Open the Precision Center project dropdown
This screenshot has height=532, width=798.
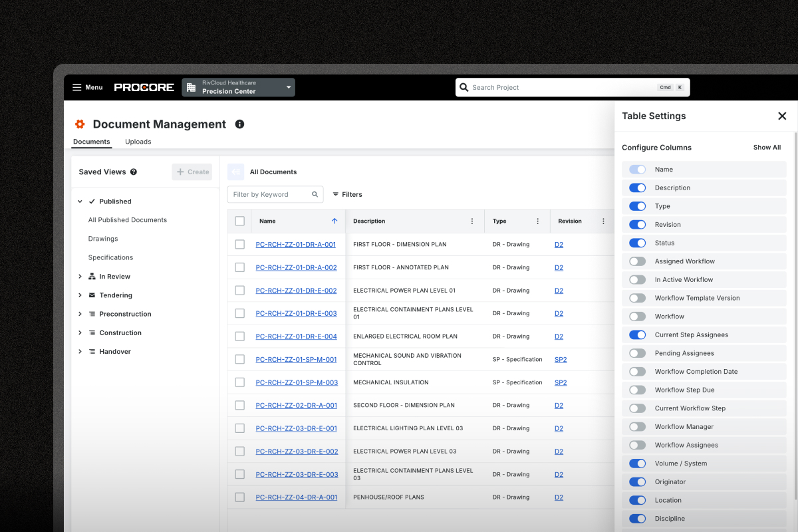pos(238,87)
